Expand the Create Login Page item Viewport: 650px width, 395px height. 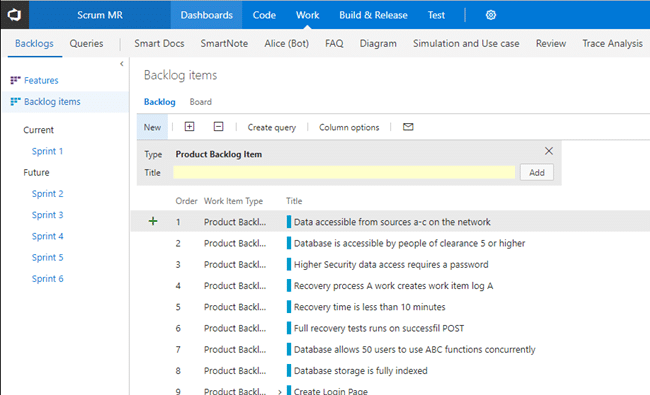coord(280,391)
